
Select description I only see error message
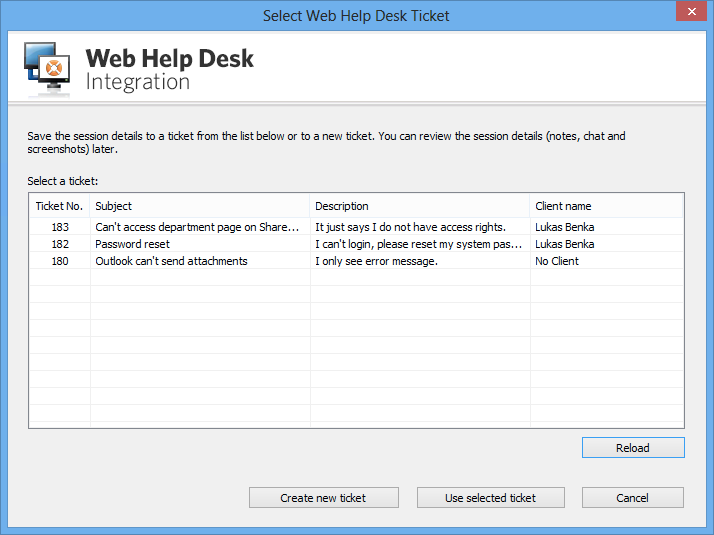click(x=376, y=261)
